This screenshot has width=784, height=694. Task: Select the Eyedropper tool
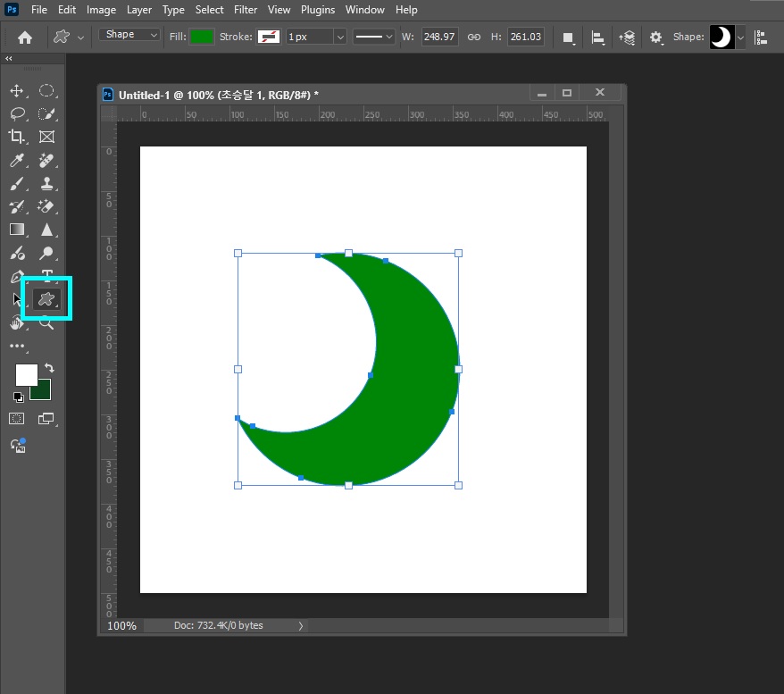(17, 160)
